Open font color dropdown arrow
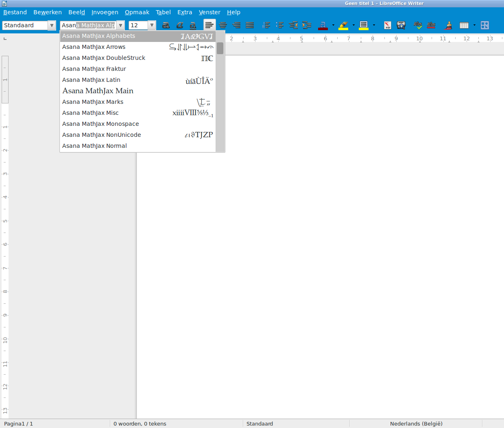Viewport: 504px width, 428px height. (333, 25)
